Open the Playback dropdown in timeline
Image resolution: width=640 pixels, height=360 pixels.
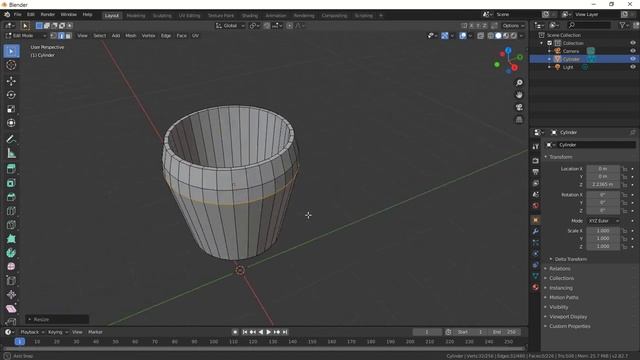tap(32, 332)
